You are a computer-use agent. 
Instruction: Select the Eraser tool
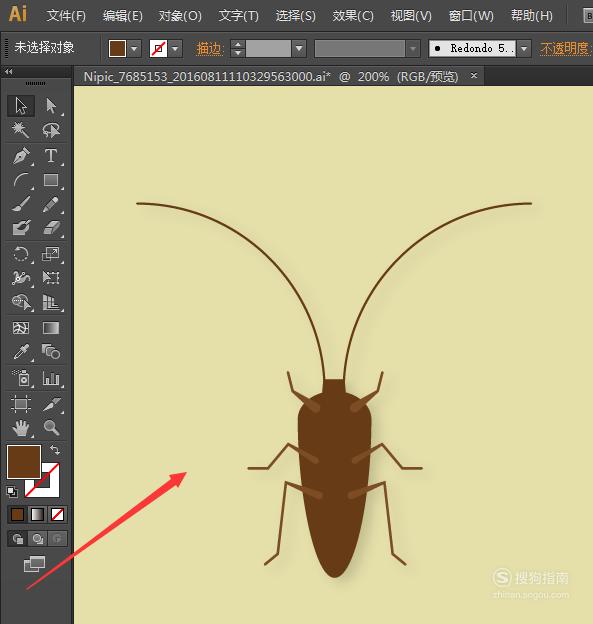[x=51, y=228]
